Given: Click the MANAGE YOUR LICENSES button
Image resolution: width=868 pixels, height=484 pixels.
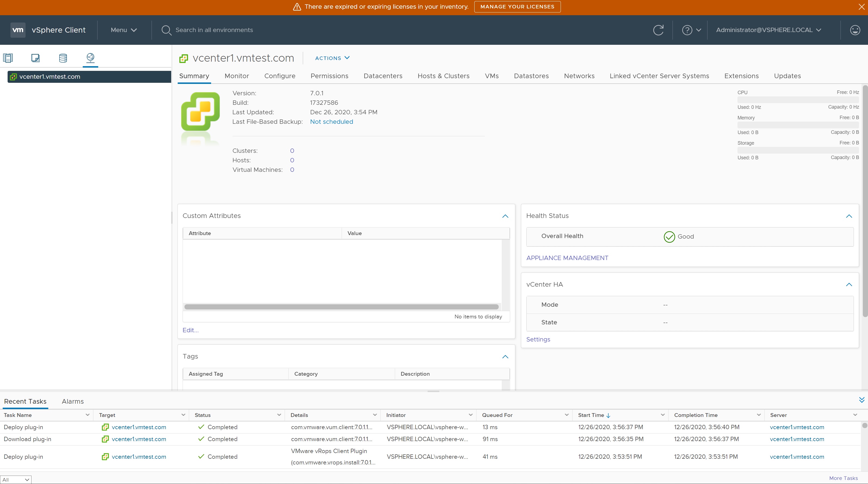Looking at the screenshot, I should [x=517, y=7].
